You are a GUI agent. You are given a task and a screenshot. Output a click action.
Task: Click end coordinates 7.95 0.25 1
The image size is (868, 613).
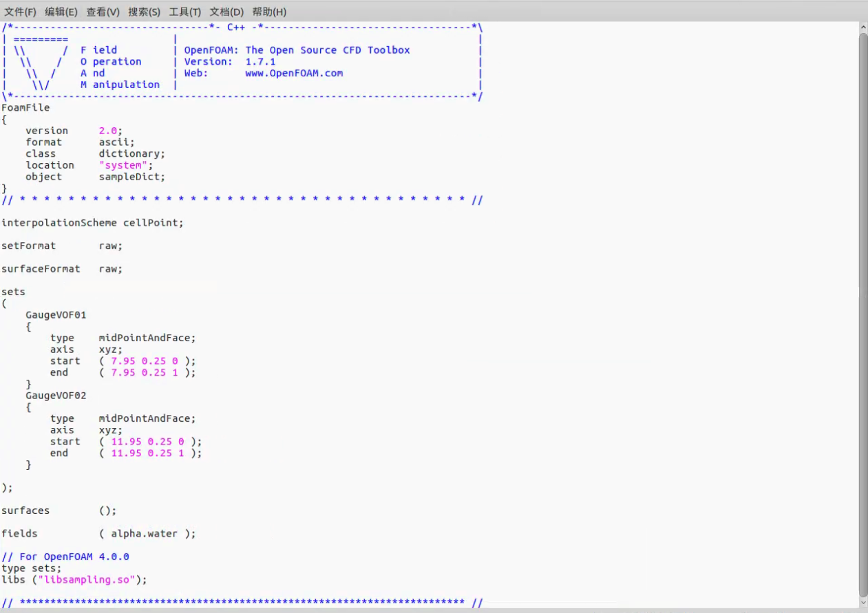[145, 372]
